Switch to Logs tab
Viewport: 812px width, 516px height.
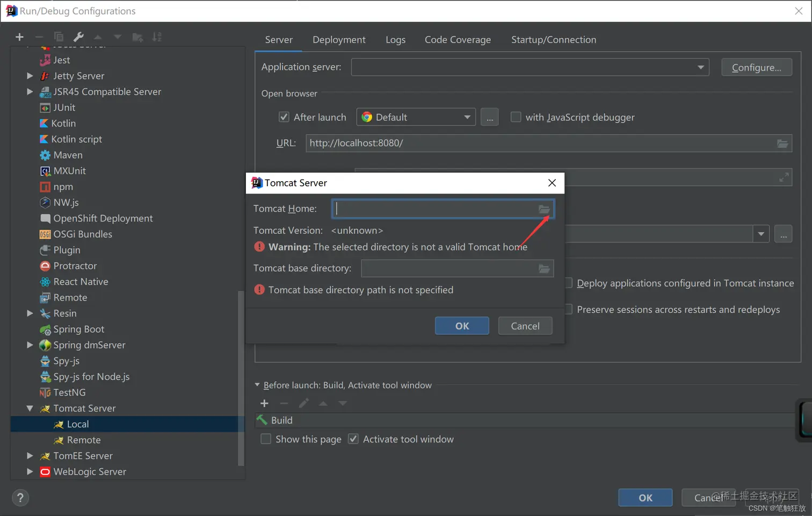395,40
